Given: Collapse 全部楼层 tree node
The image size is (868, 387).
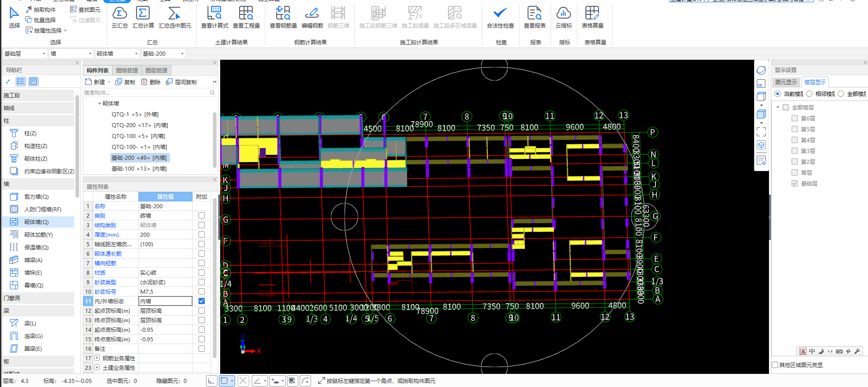Looking at the screenshot, I should click(x=778, y=107).
